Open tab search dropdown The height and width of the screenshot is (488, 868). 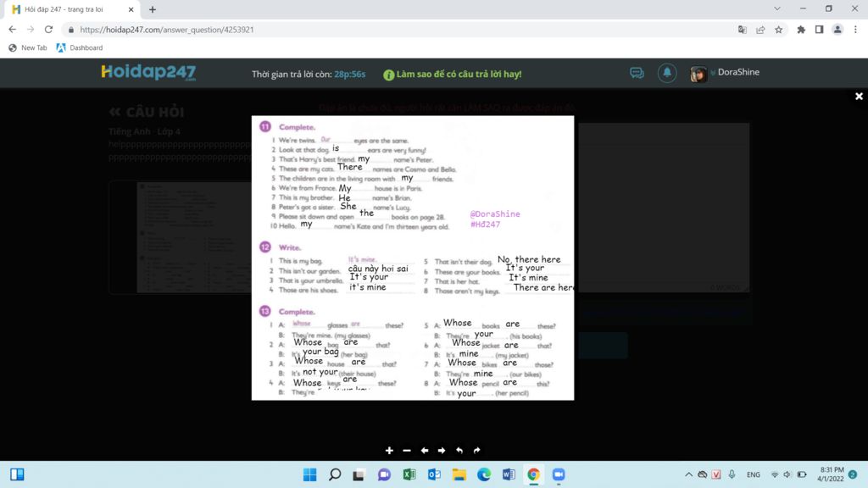click(x=777, y=8)
